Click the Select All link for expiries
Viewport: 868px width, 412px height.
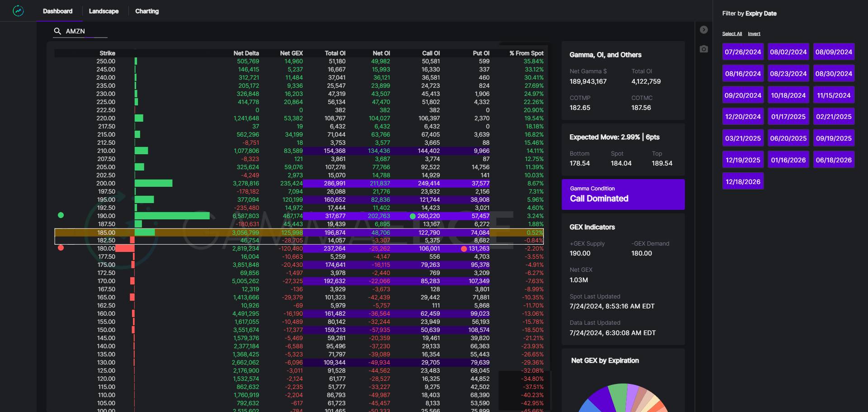tap(732, 34)
